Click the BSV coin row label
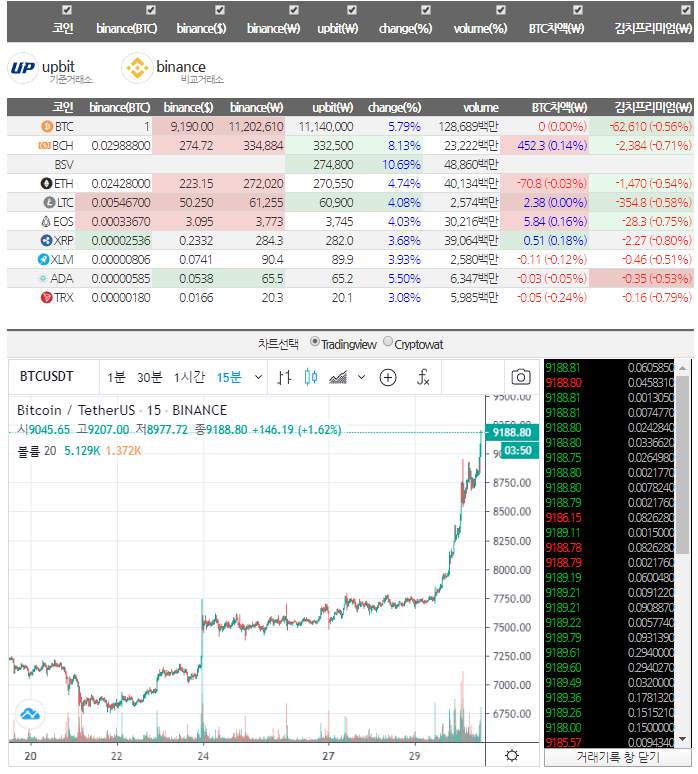Image resolution: width=698 pixels, height=774 pixels. 64,165
